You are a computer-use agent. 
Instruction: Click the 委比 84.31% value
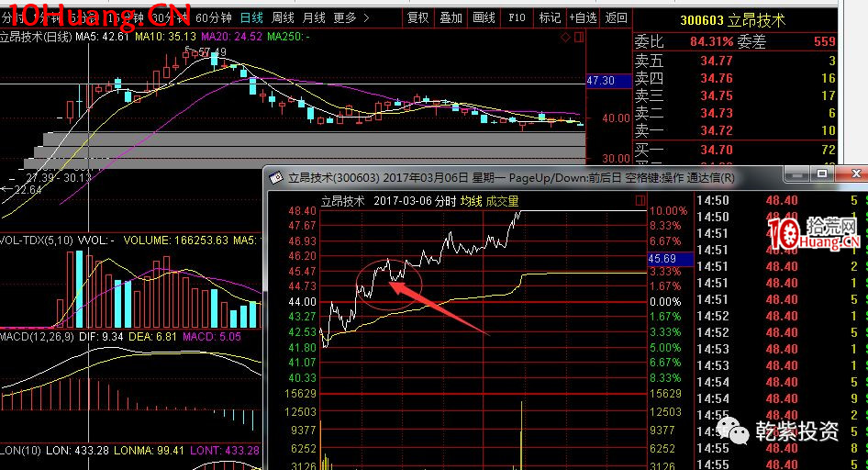tap(711, 41)
